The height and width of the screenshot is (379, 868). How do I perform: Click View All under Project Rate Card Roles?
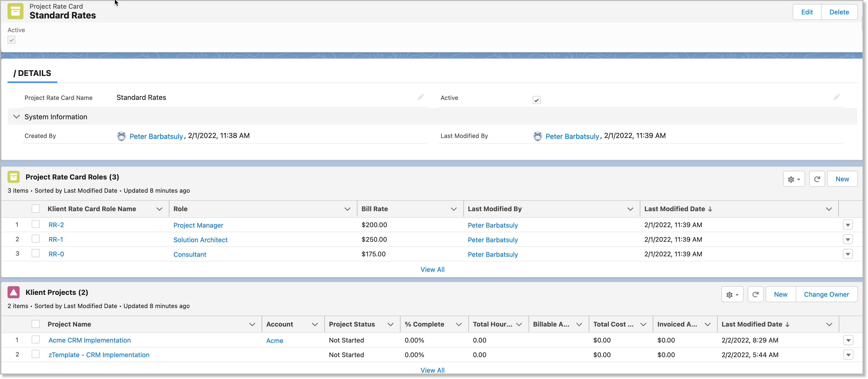click(432, 269)
